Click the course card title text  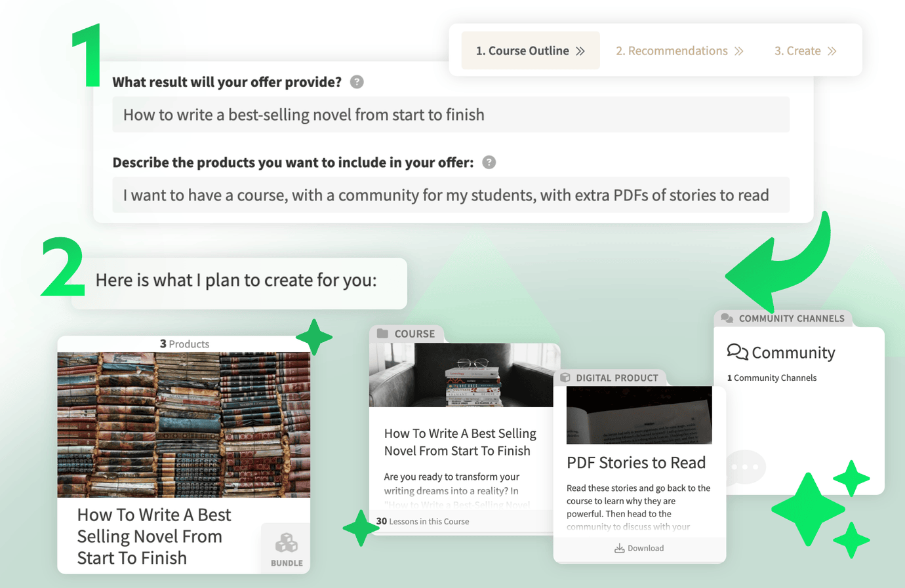[460, 442]
